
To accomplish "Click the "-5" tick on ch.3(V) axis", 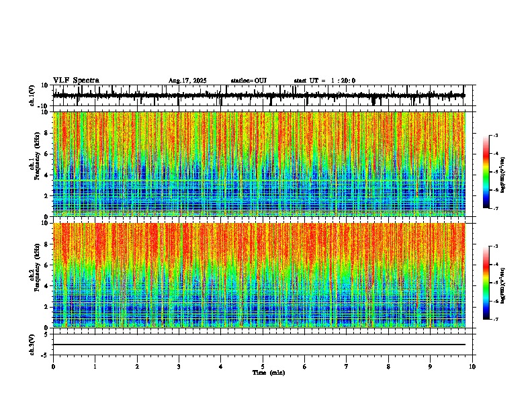I will point(46,355).
